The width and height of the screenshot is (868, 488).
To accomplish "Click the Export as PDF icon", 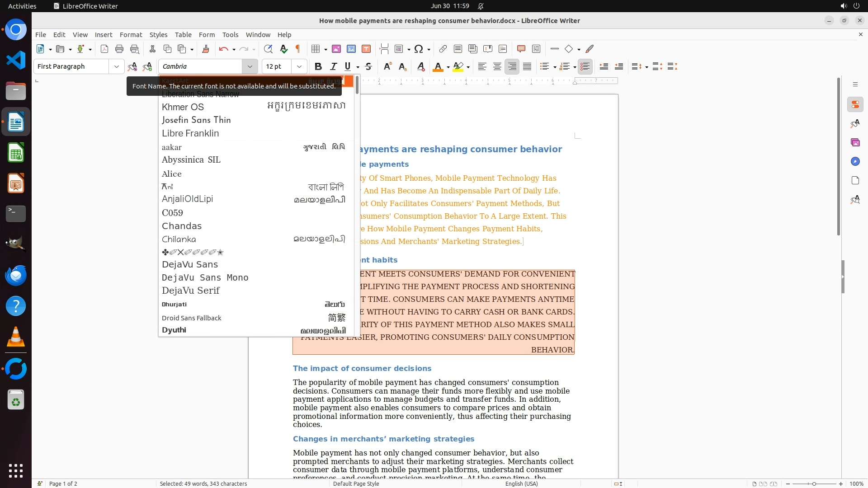I will (x=104, y=49).
